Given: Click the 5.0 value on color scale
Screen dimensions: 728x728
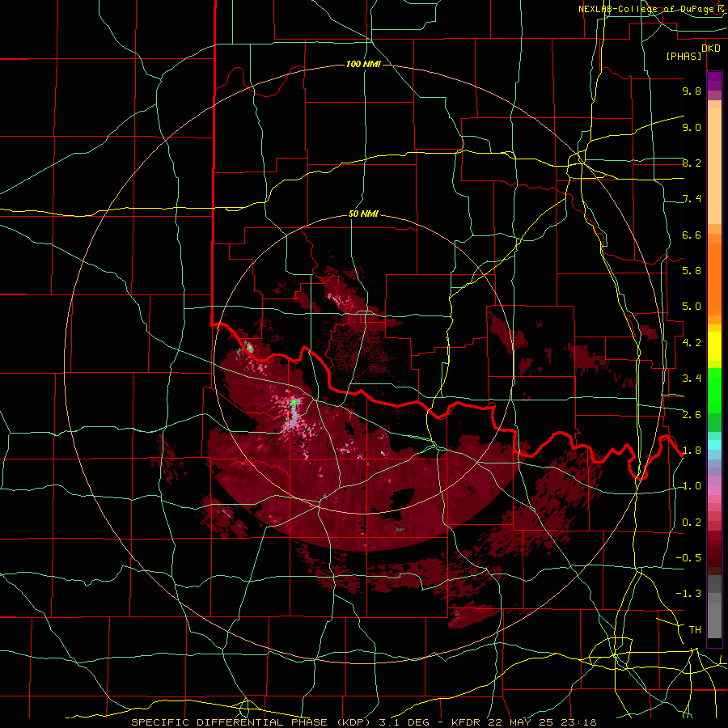Looking at the screenshot, I should click(x=692, y=307).
